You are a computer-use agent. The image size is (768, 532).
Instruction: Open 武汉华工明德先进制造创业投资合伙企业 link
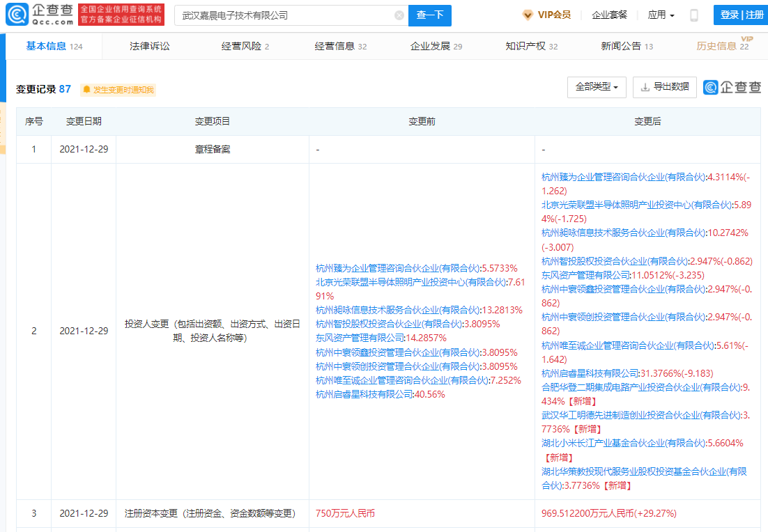640,416
